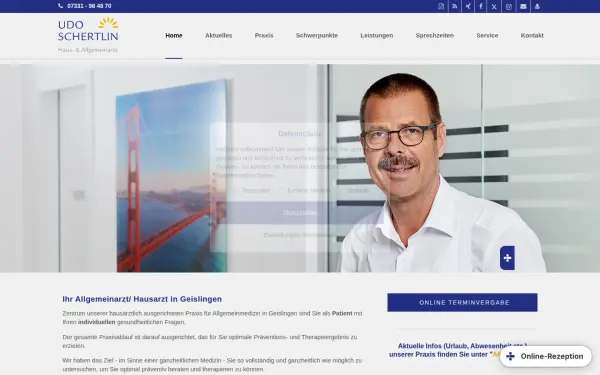This screenshot has width=600, height=375.
Task: Open the RSS feed icon in top bar
Action: click(455, 6)
